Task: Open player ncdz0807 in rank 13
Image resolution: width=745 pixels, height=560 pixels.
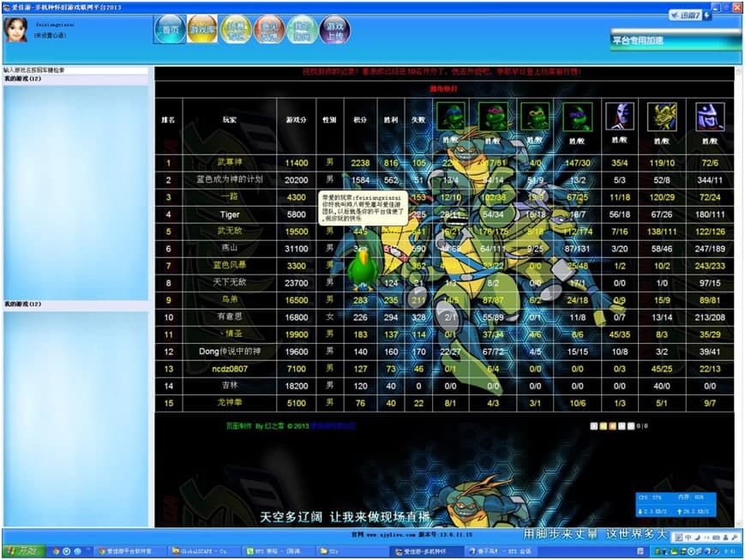Action: pyautogui.click(x=229, y=369)
